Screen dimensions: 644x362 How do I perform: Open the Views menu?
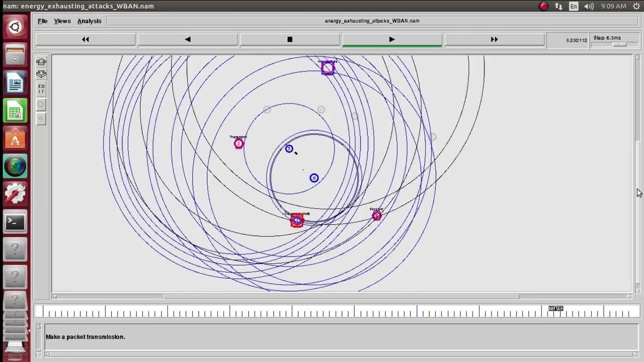[x=62, y=21]
